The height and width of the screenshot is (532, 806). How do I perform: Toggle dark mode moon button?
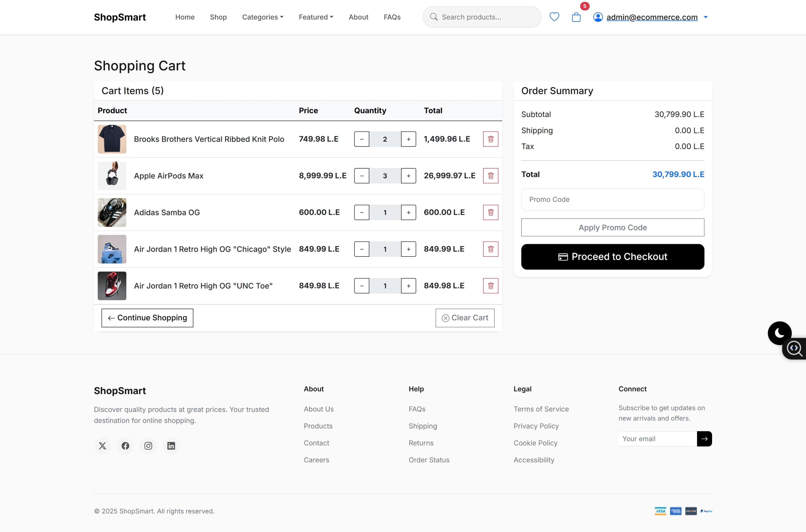780,333
